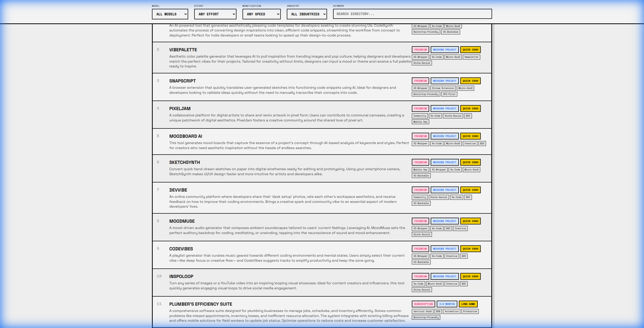
Task: Open the VibePalette listing title
Action: (183, 50)
